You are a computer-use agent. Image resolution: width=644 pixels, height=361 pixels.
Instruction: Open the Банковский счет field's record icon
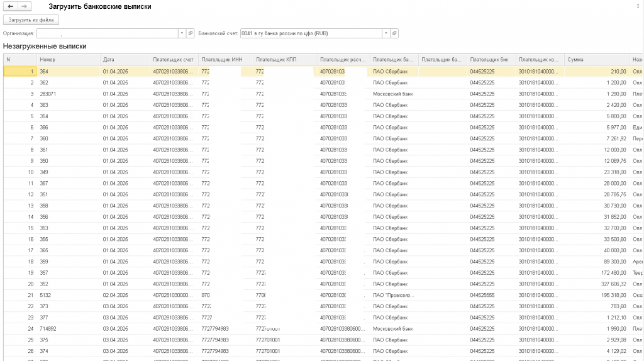pyautogui.click(x=394, y=33)
